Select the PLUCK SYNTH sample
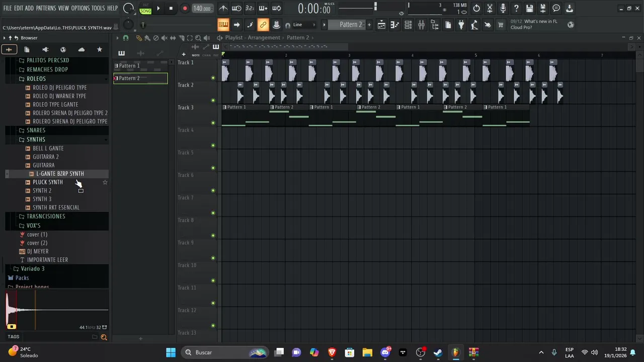Viewport: 644px width, 362px height. (x=48, y=182)
